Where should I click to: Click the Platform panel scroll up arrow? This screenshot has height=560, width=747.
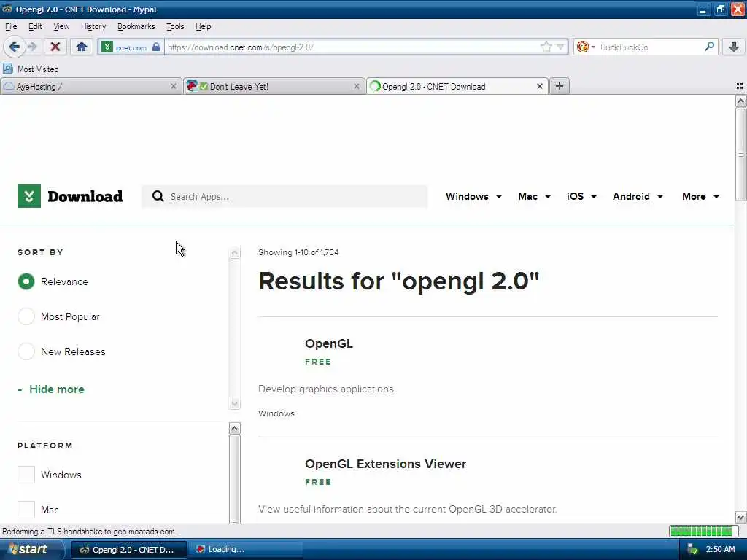click(234, 428)
